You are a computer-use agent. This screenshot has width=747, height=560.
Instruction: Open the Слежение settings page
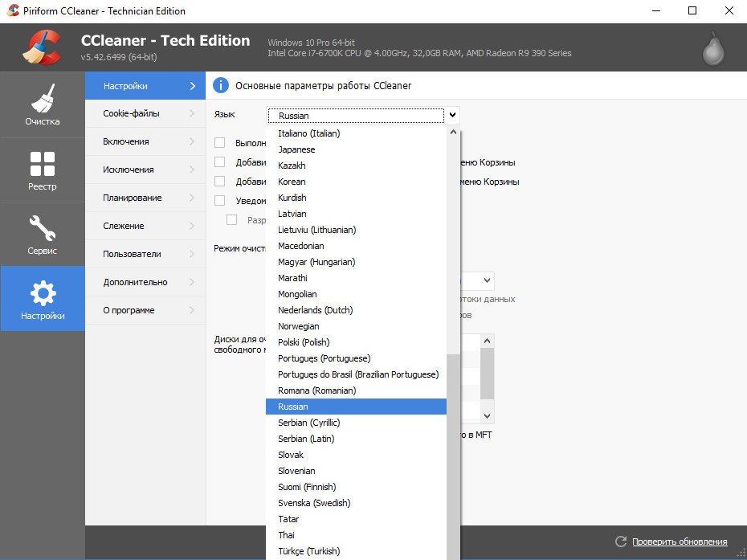145,226
